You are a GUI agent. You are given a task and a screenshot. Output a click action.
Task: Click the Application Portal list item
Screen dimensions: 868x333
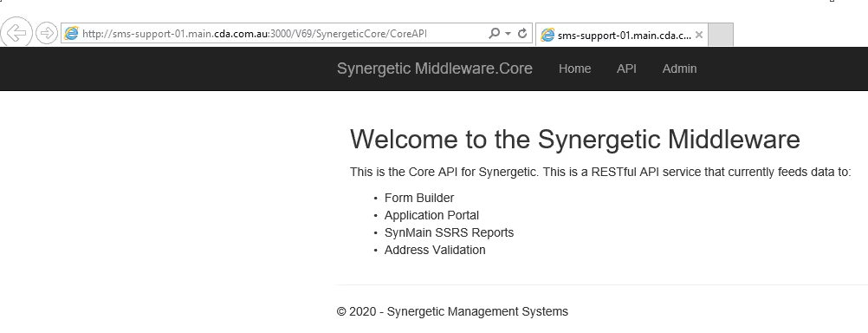point(431,215)
